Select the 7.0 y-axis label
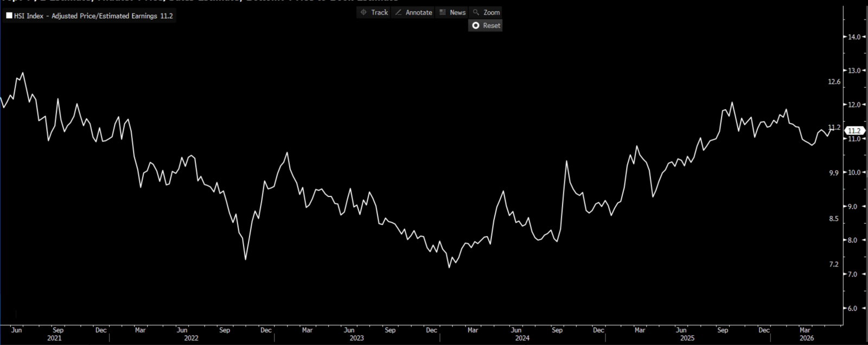This screenshot has width=868, height=345. coord(852,274)
